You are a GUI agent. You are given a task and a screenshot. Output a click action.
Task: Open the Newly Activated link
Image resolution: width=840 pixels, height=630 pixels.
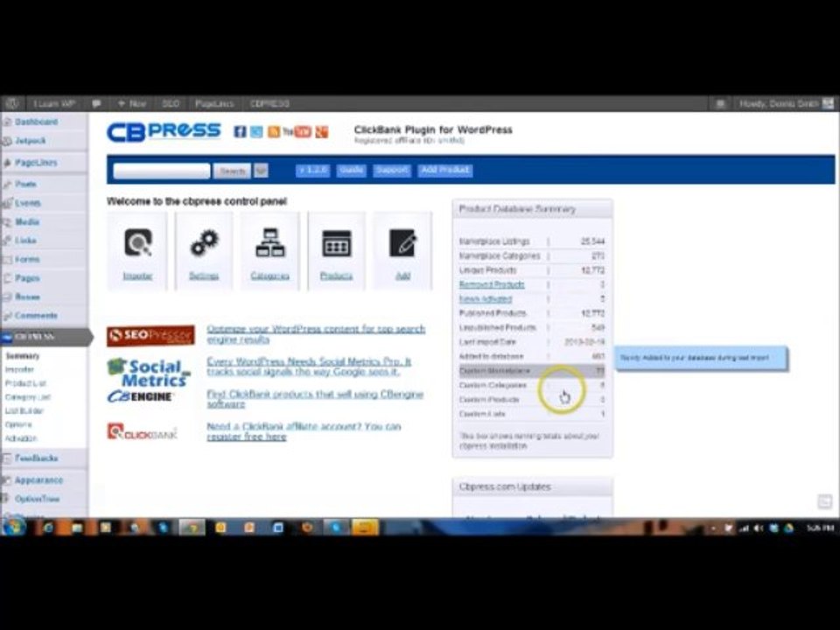point(486,299)
